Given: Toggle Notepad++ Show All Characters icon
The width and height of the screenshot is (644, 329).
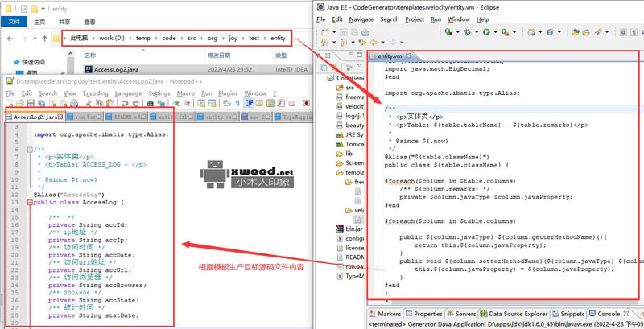Looking at the screenshot, I should pyautogui.click(x=237, y=103).
